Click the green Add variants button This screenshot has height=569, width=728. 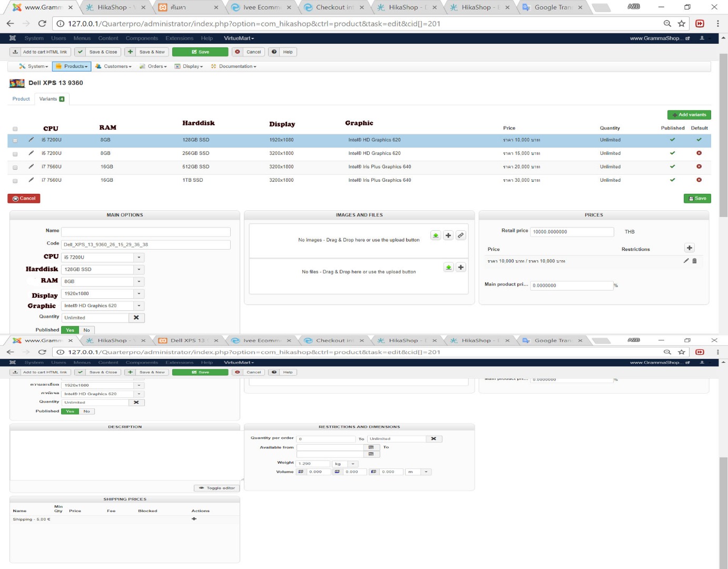point(689,115)
